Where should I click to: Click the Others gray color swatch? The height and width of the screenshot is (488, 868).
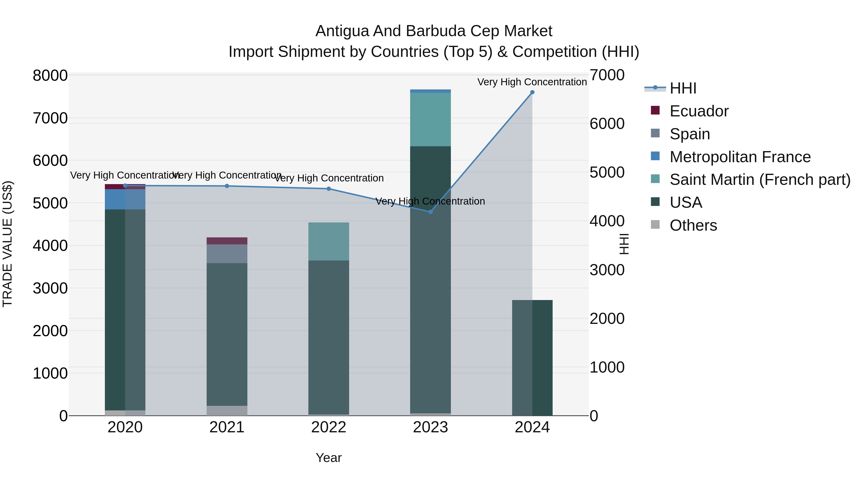pos(655,224)
